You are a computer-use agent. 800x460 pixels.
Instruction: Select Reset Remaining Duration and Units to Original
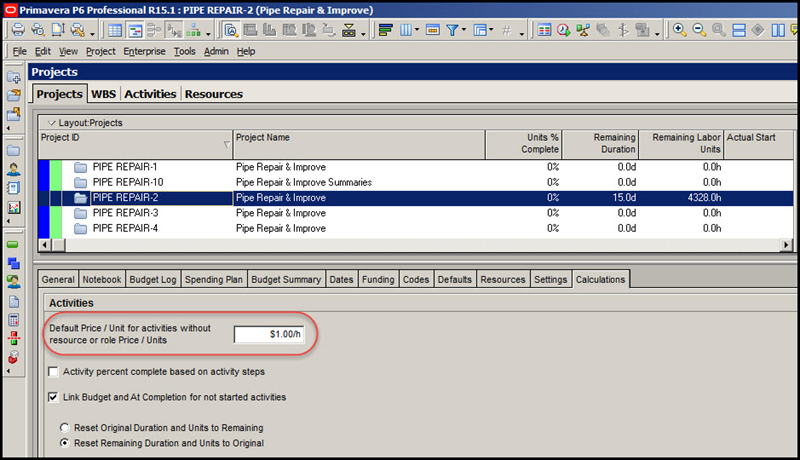tap(64, 443)
